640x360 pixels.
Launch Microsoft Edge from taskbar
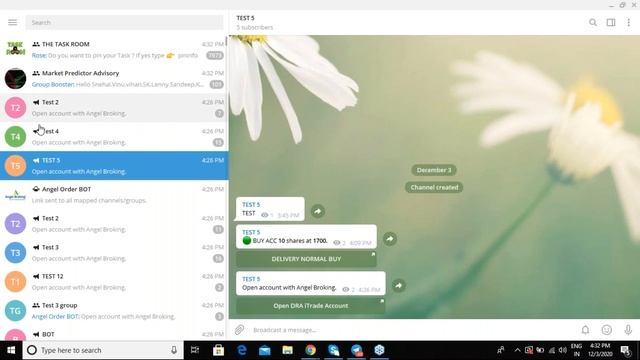click(242, 350)
